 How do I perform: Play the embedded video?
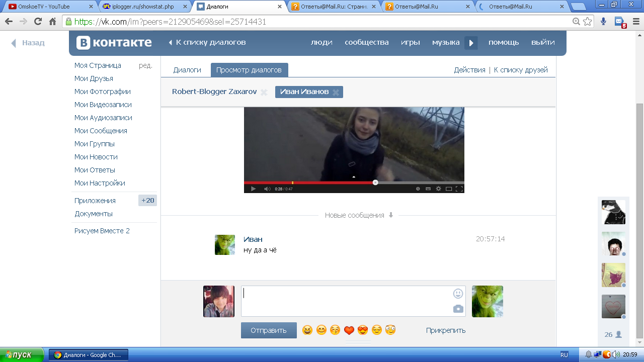pos(253,189)
